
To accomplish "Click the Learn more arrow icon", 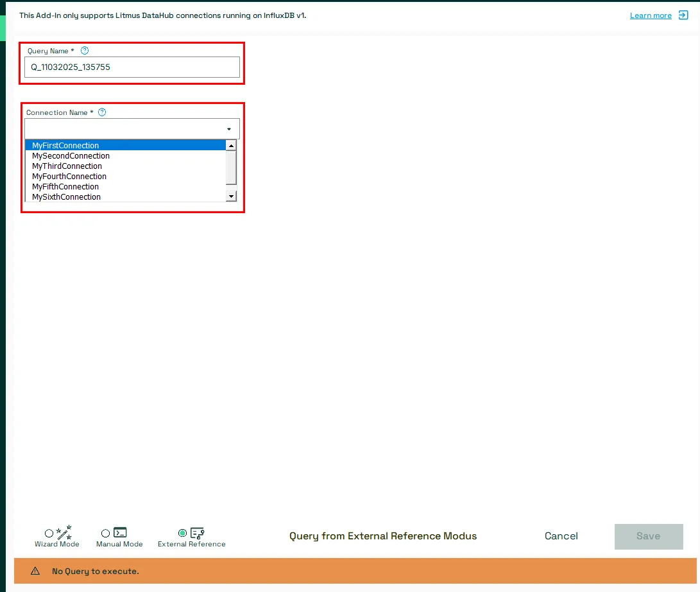I will point(683,15).
